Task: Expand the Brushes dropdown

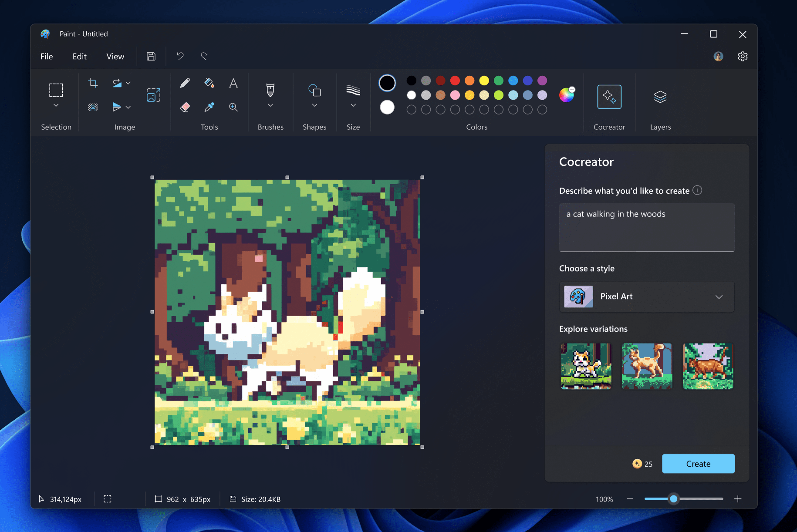Action: point(270,104)
